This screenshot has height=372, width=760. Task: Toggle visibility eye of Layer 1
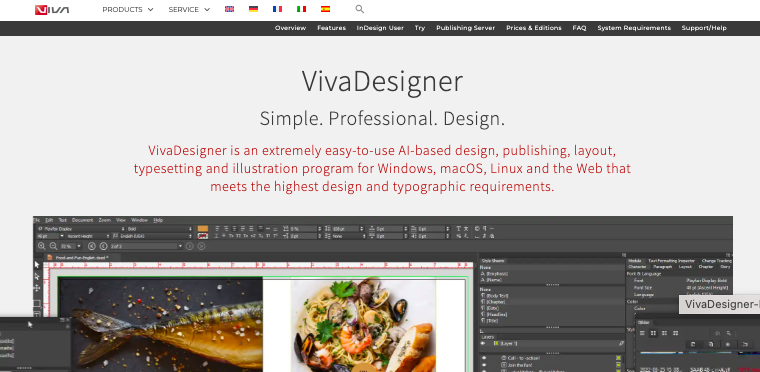(483, 343)
